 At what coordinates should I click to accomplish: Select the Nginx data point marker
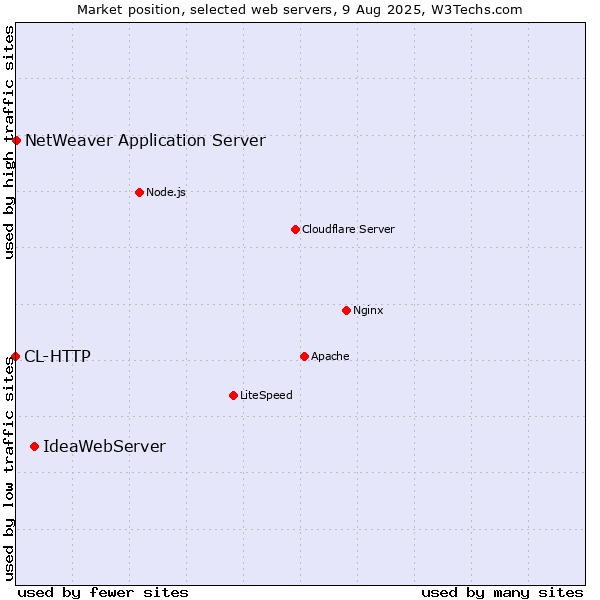346,310
